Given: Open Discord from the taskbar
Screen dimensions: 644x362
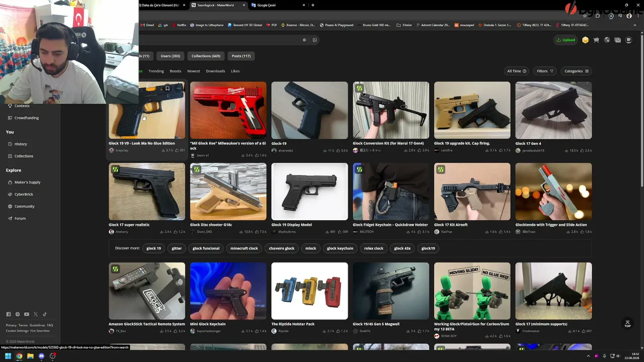Looking at the screenshot, I should [41, 356].
